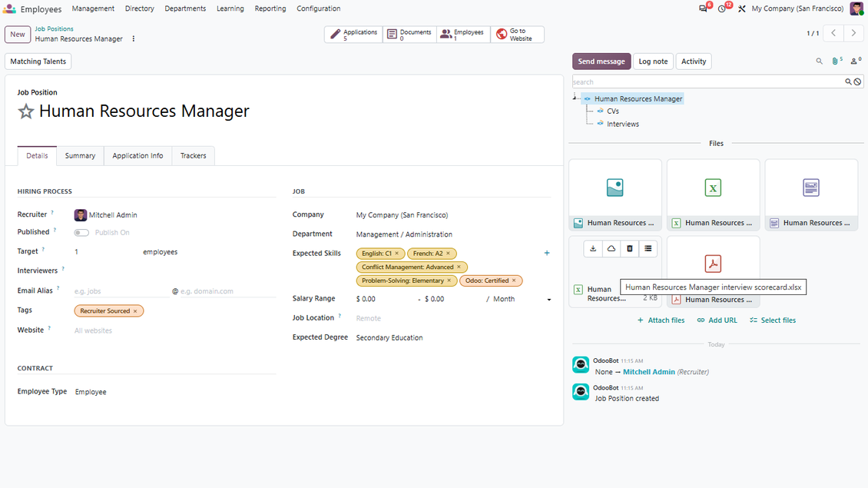Click Send message button
Viewport: 868px width, 488px height.
click(601, 61)
